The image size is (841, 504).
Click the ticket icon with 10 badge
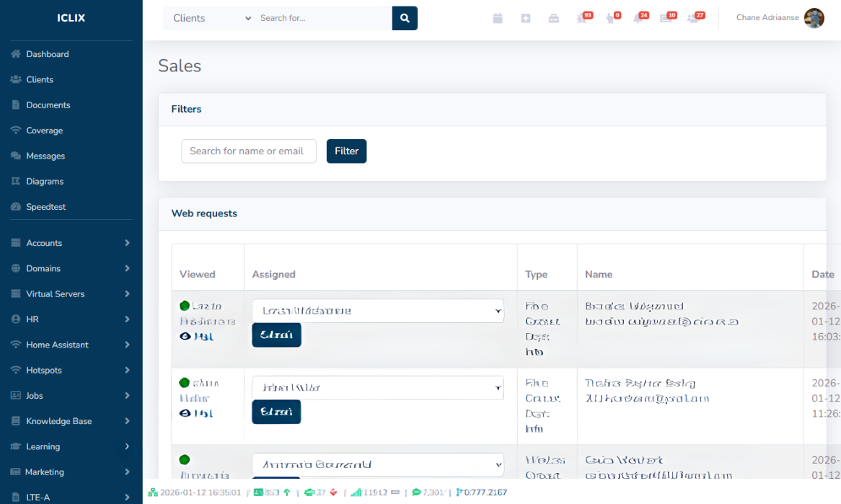[x=666, y=19]
